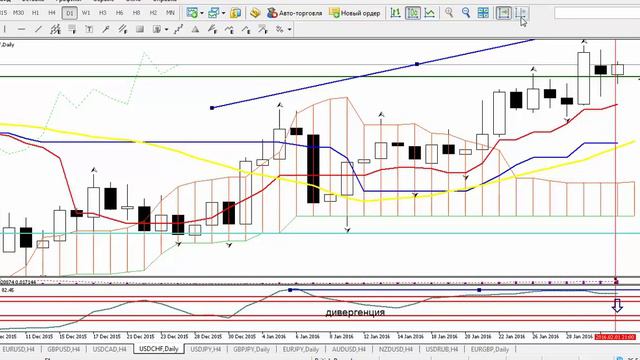
Task: Open the GBPUSD,H4 chart tab
Action: [63, 349]
